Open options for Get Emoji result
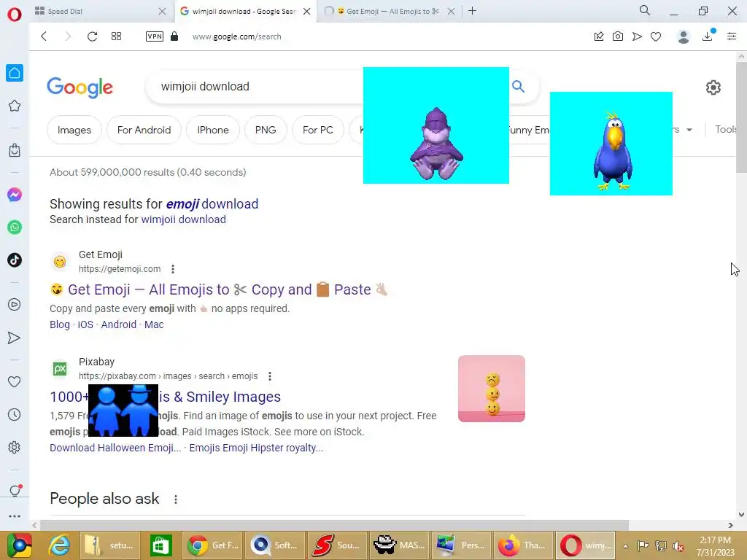 click(173, 269)
